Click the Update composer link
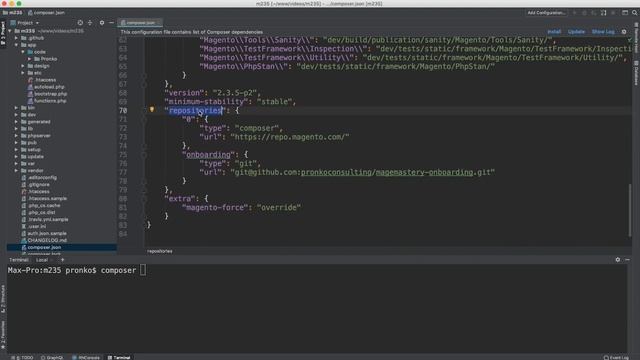Image resolution: width=640 pixels, height=360 pixels. [576, 31]
